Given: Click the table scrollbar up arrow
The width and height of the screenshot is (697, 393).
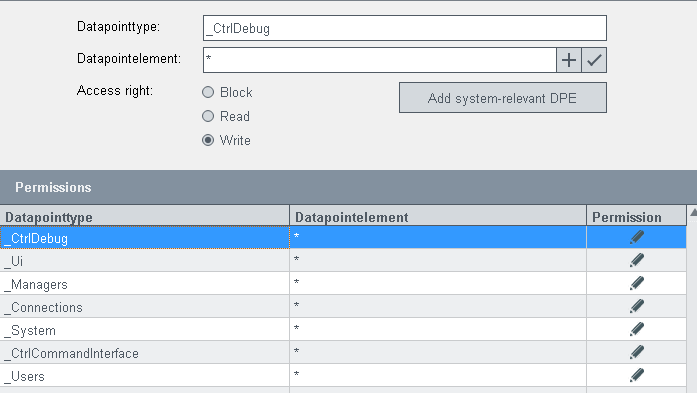Looking at the screenshot, I should tap(693, 212).
